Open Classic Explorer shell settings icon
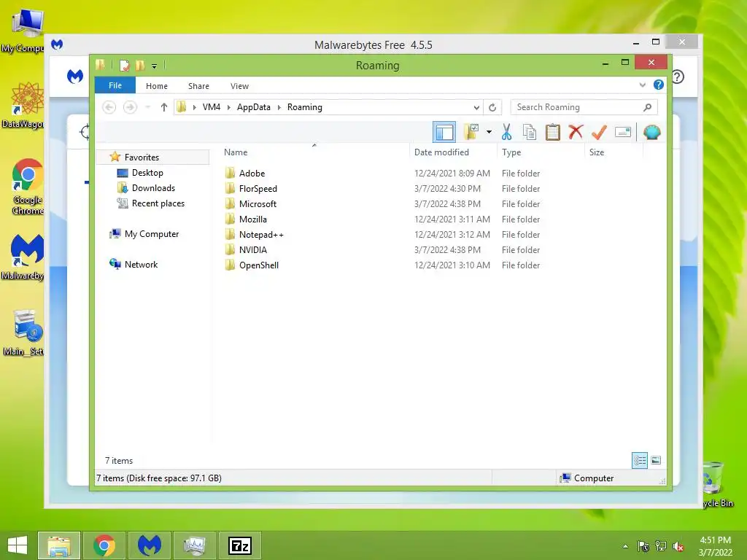 651,132
